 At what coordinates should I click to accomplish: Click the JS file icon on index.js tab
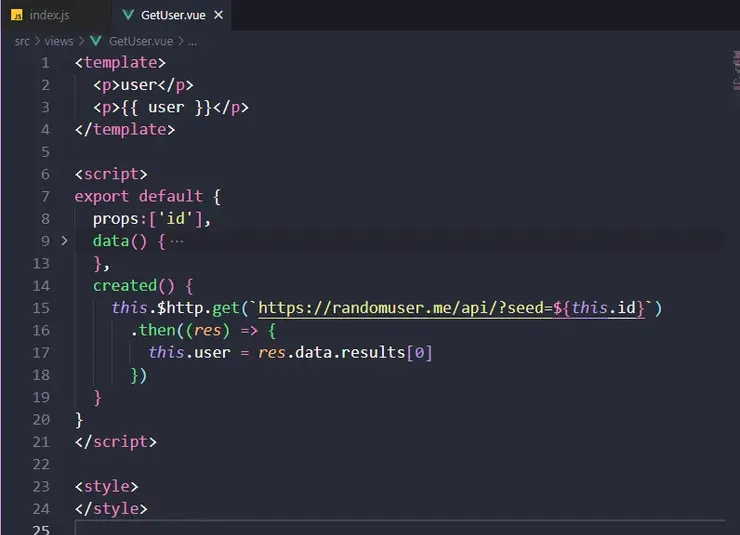click(17, 16)
